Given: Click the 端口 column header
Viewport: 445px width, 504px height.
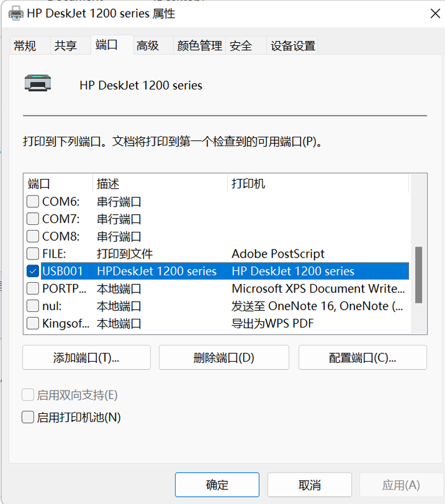Looking at the screenshot, I should pos(59,184).
